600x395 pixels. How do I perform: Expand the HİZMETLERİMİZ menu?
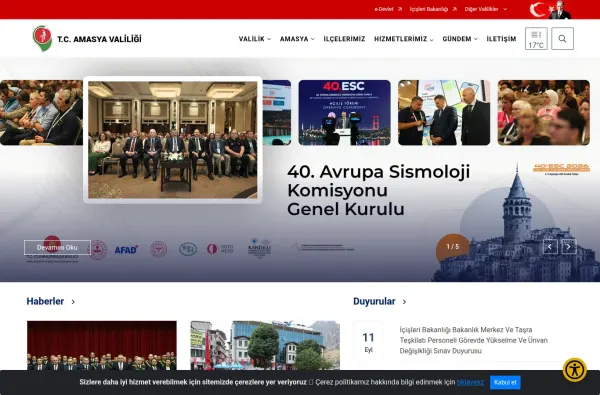coord(404,39)
